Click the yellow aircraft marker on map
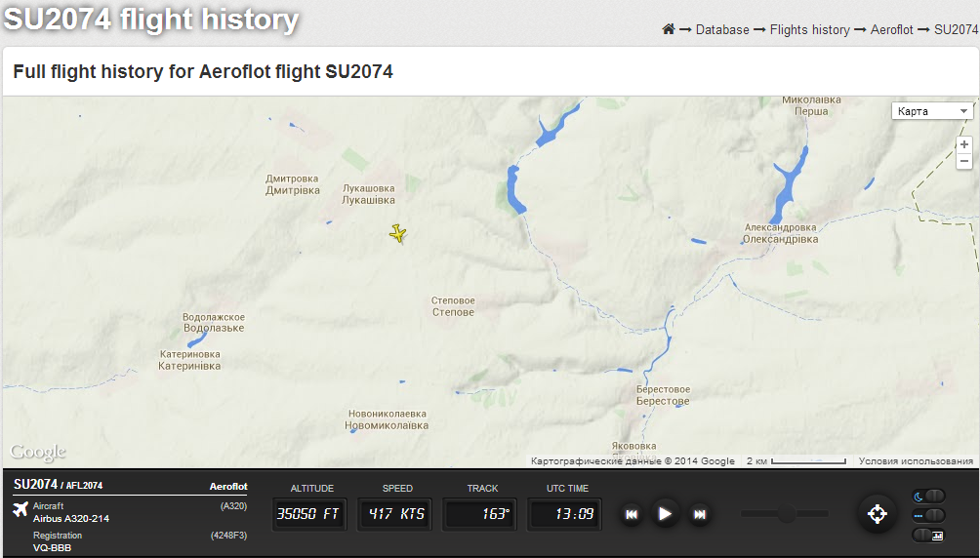The height and width of the screenshot is (558, 980). pyautogui.click(x=397, y=234)
